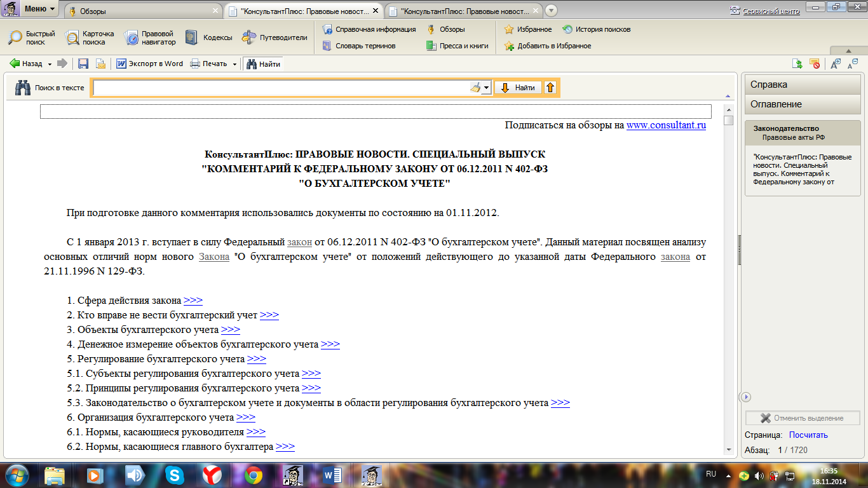Increase the text font size

click(836, 64)
